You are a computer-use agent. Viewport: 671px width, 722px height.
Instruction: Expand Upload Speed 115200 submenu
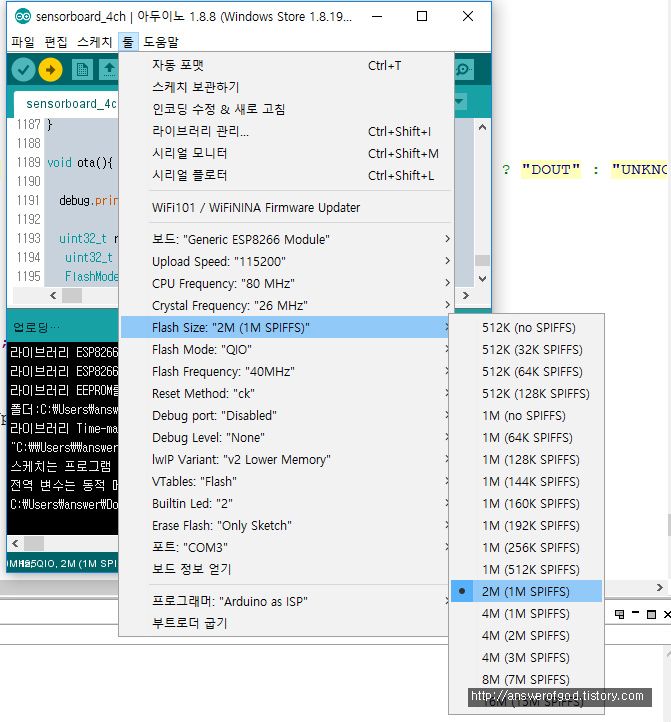pyautogui.click(x=286, y=262)
